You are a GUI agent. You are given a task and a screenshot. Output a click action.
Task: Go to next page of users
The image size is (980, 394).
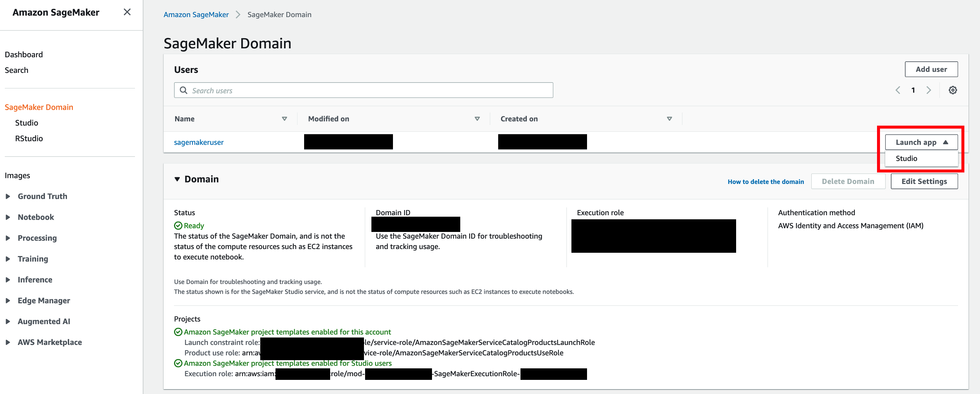(928, 90)
